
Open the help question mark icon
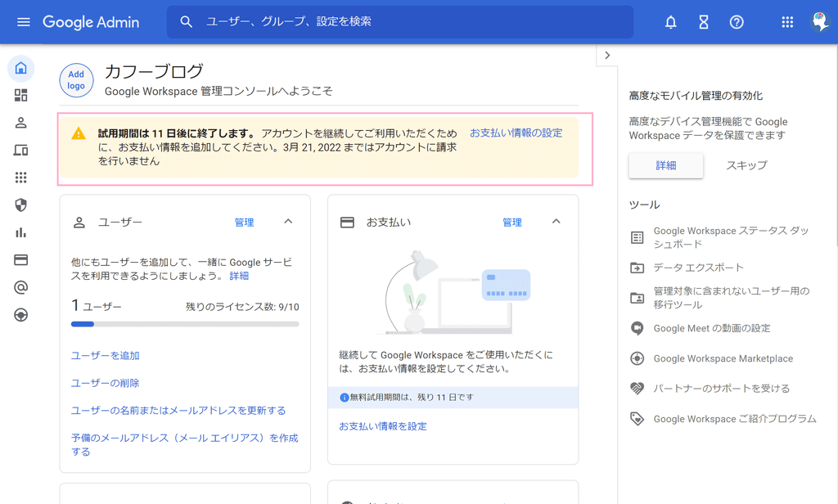click(x=737, y=22)
